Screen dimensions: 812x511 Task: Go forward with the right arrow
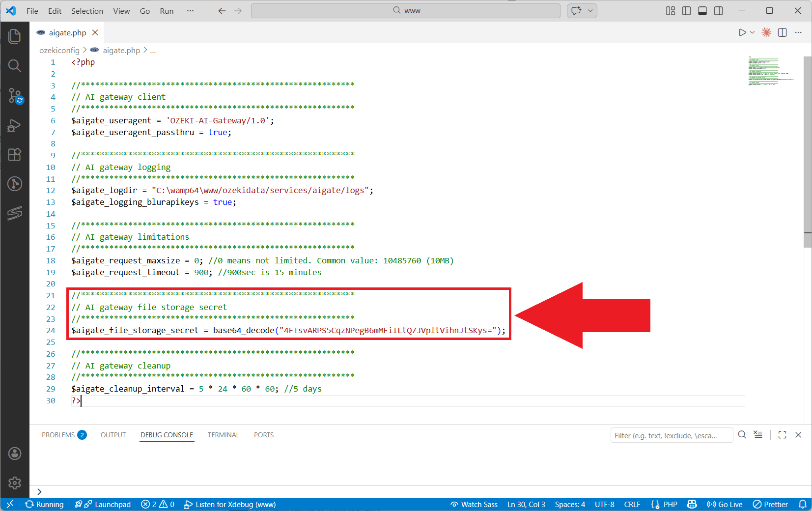238,11
